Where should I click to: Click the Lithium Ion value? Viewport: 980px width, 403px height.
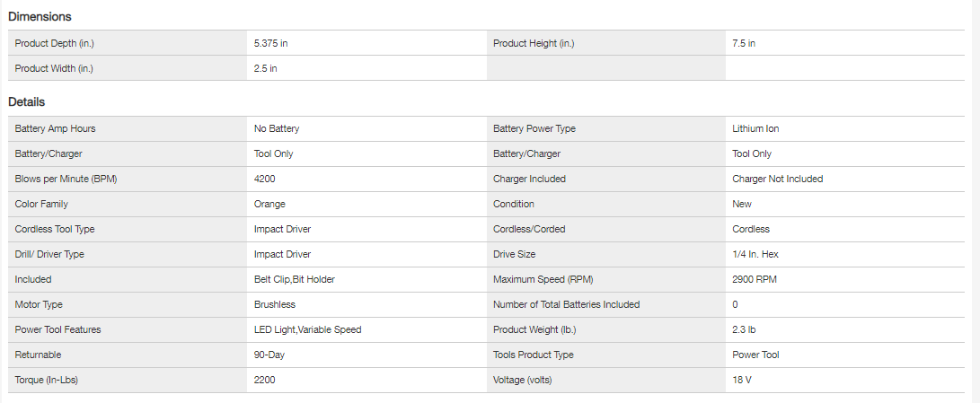(755, 128)
